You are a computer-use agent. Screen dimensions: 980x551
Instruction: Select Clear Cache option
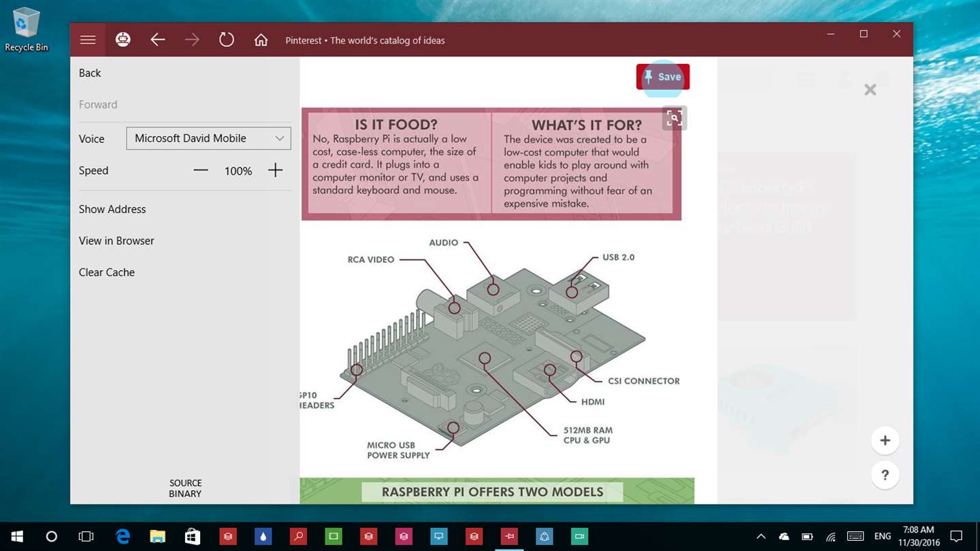tap(107, 272)
